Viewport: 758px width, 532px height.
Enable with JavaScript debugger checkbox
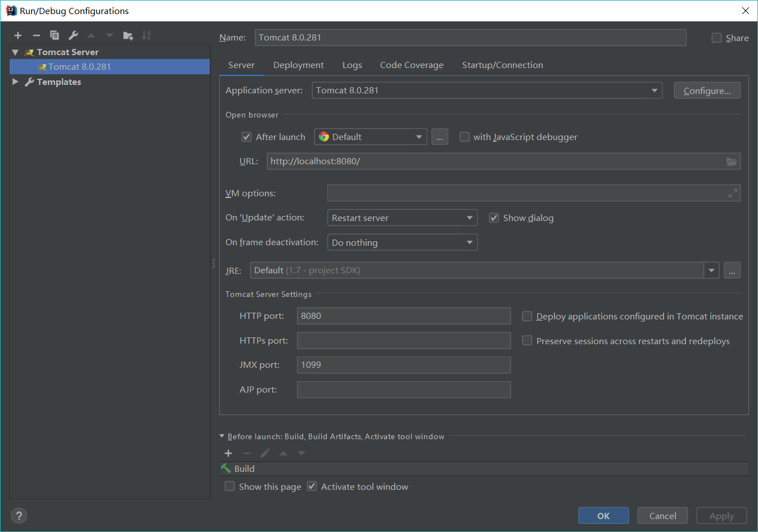coord(464,137)
